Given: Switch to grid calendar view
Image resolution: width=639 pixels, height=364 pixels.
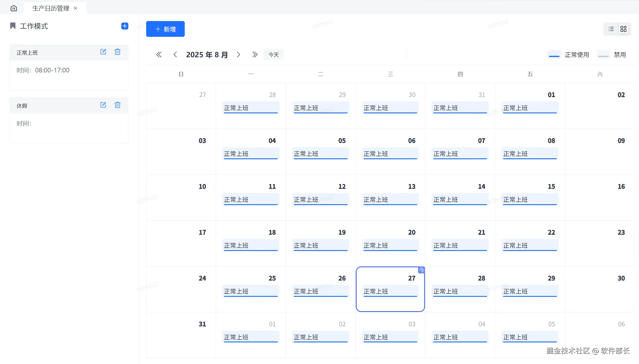Looking at the screenshot, I should 623,29.
